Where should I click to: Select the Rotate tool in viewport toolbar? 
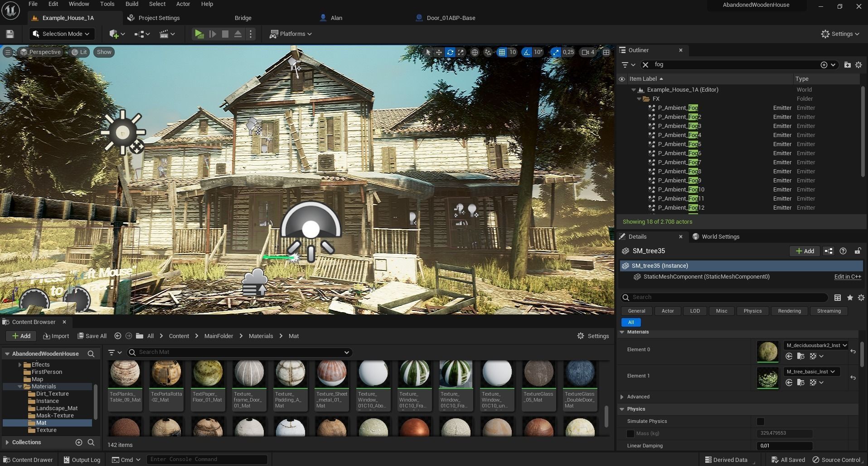pyautogui.click(x=450, y=52)
